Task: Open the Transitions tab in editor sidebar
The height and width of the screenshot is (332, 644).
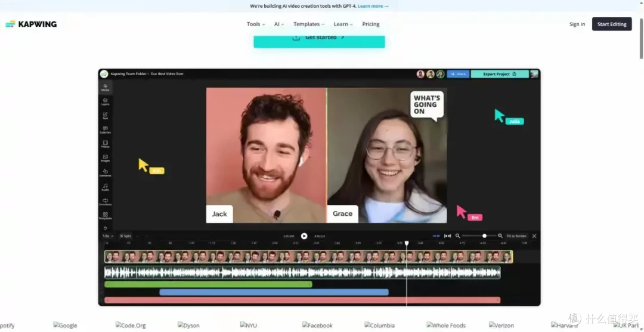Action: click(x=105, y=201)
